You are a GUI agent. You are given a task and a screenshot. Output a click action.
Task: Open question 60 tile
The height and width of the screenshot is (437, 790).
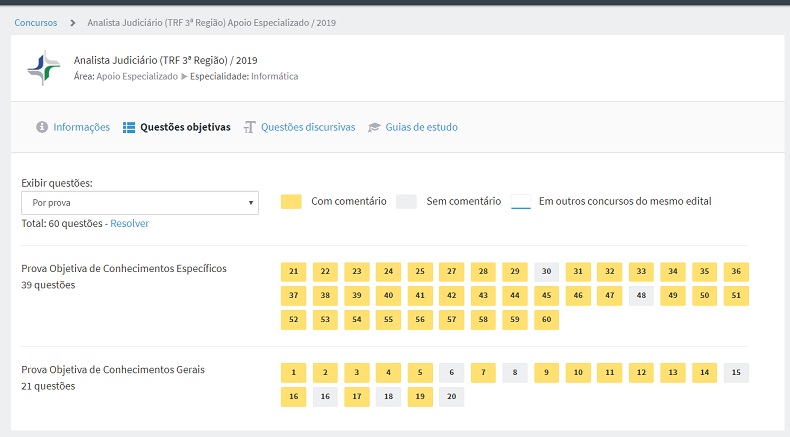[547, 320]
